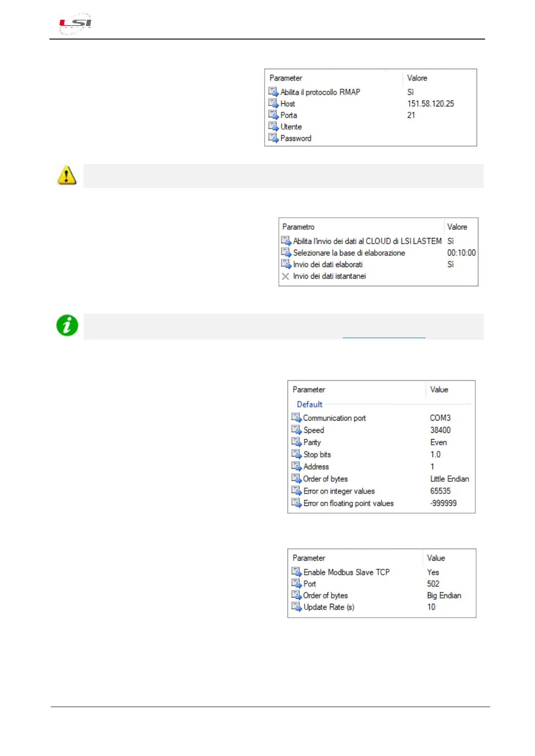Click the LSI logo in the header
The height and width of the screenshot is (756, 535).
click(75, 23)
